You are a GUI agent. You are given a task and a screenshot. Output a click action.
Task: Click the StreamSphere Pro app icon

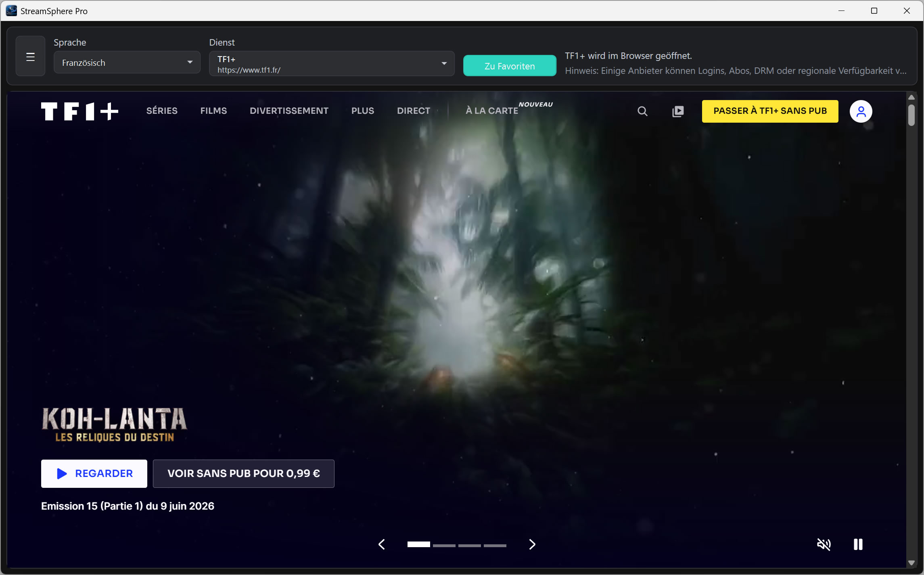(11, 11)
